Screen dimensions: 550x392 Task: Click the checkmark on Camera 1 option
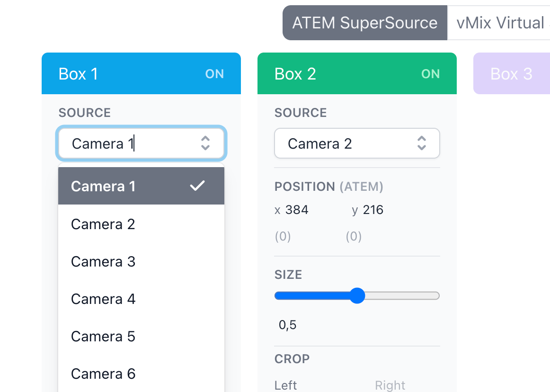[197, 186]
